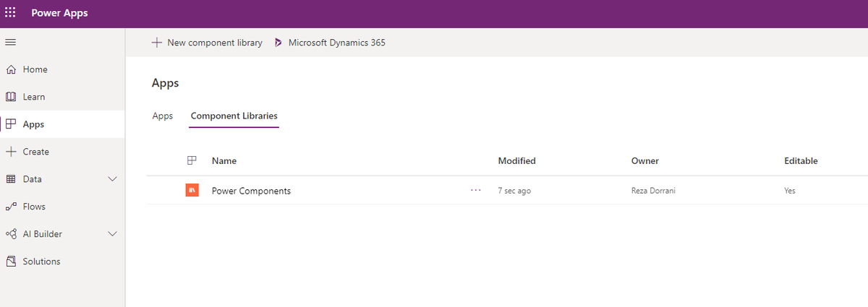The width and height of the screenshot is (868, 307).
Task: Open the more options ellipsis for Power Components
Action: tap(475, 191)
